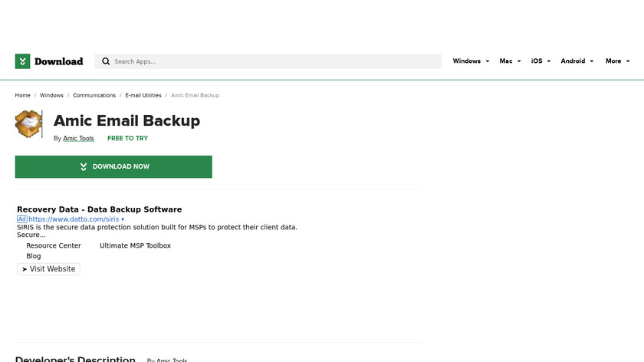Open Communications breadcrumb category

pyautogui.click(x=94, y=95)
